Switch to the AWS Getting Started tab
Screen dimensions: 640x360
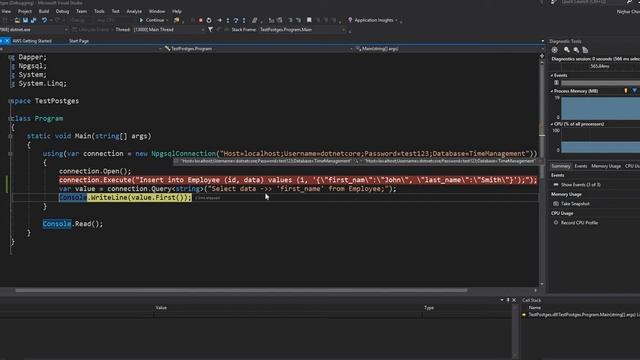point(32,41)
